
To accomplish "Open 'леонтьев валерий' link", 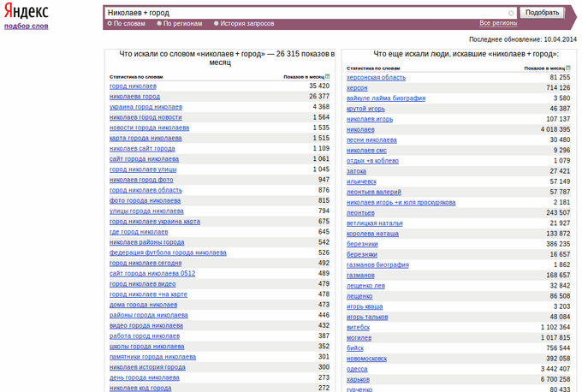I will click(374, 192).
